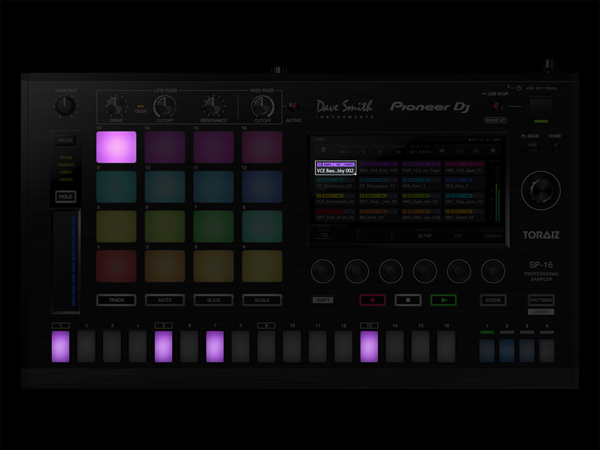Tap the BPM value 128.0 on the touchscreen

pos(342,152)
